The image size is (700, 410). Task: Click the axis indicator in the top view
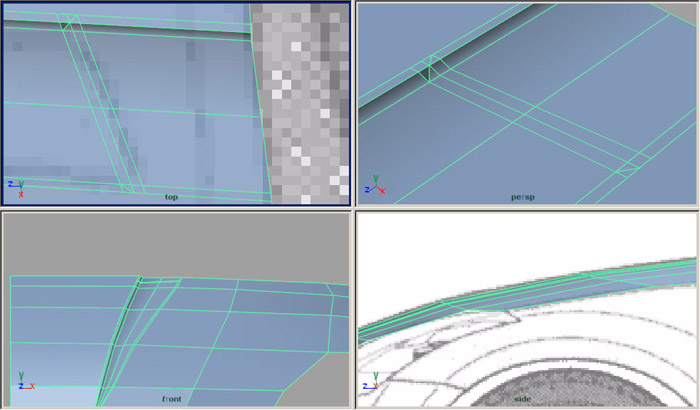pos(16,185)
